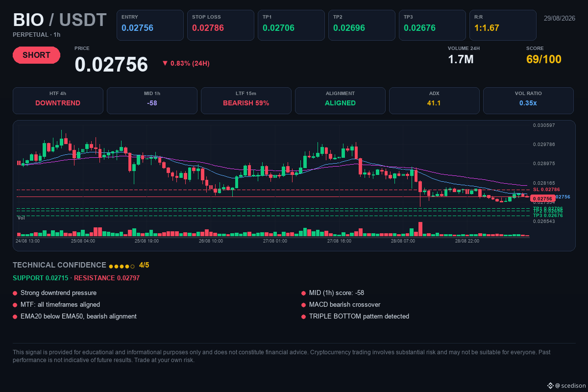
Task: Click the SL 0.02786 chart label
Action: [546, 189]
